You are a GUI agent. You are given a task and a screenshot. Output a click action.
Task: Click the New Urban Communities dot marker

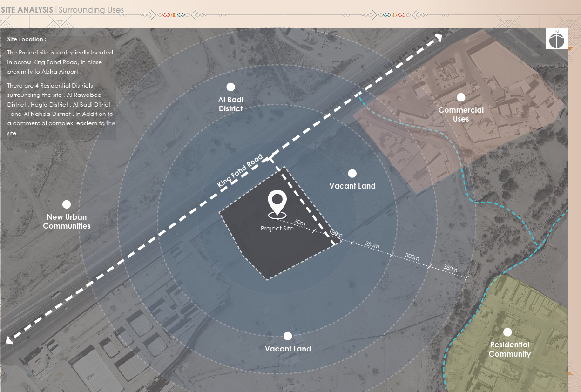tap(67, 204)
